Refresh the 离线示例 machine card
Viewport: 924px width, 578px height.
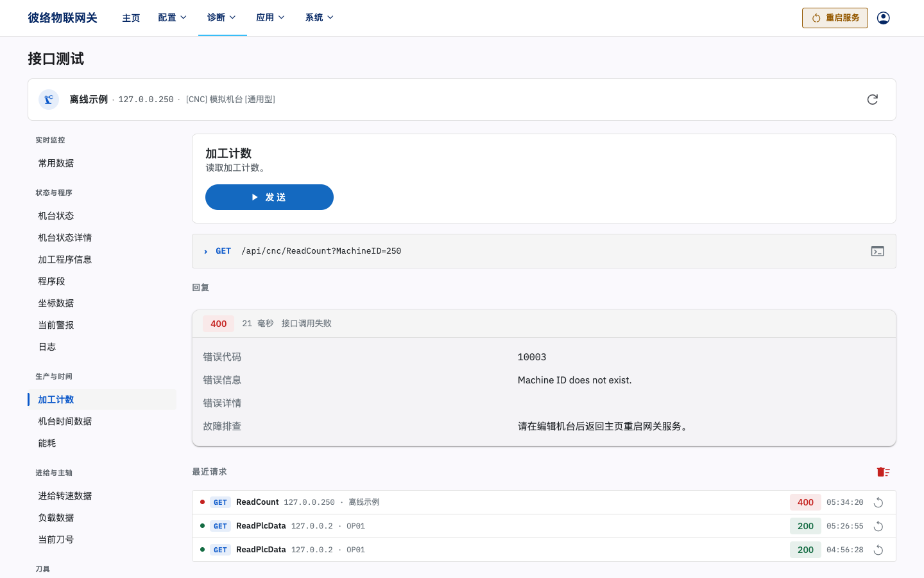[873, 100]
